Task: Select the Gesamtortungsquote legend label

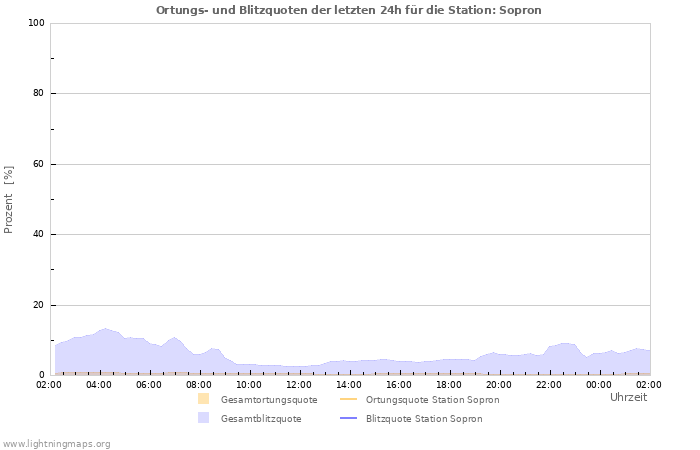Action: [x=268, y=400]
